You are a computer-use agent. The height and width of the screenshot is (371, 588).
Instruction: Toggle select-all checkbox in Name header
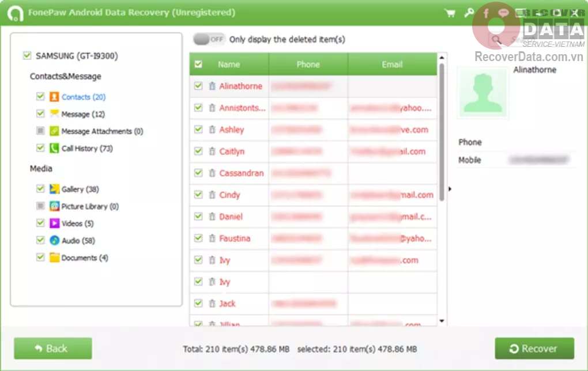point(198,64)
